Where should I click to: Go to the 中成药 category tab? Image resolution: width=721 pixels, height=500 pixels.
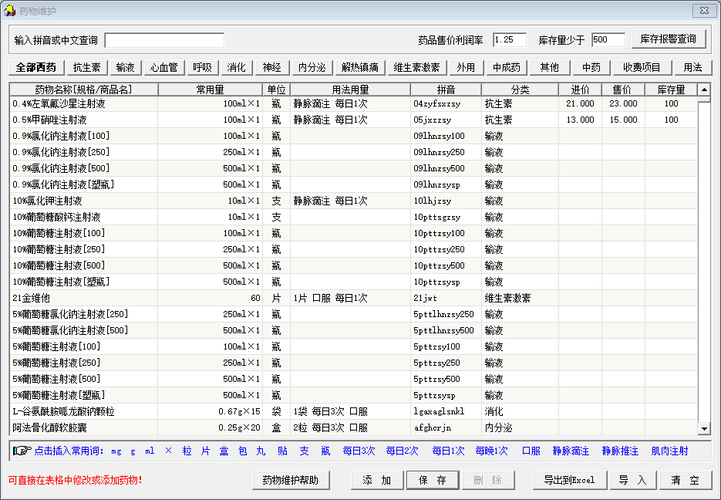(506, 68)
